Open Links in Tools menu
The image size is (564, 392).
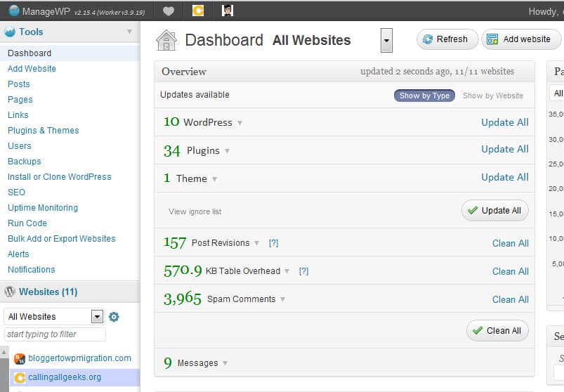point(18,115)
